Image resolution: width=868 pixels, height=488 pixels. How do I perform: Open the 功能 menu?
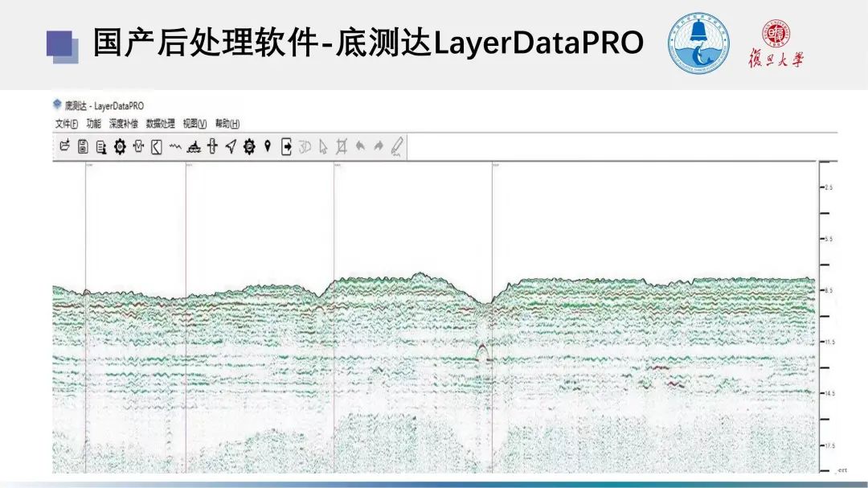[94, 124]
